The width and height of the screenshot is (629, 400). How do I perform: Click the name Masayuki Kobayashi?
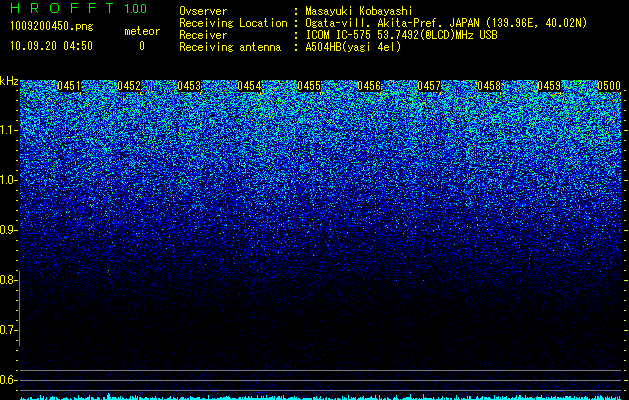point(359,11)
